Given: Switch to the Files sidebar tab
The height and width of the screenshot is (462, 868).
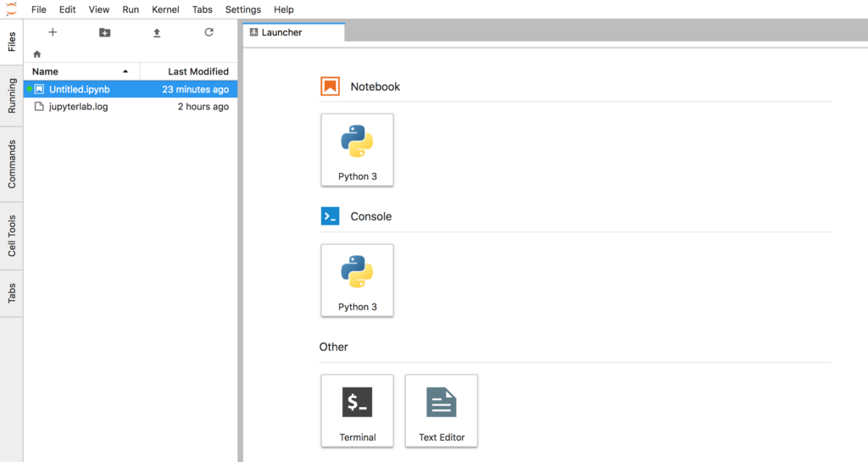Looking at the screenshot, I should click(x=12, y=42).
